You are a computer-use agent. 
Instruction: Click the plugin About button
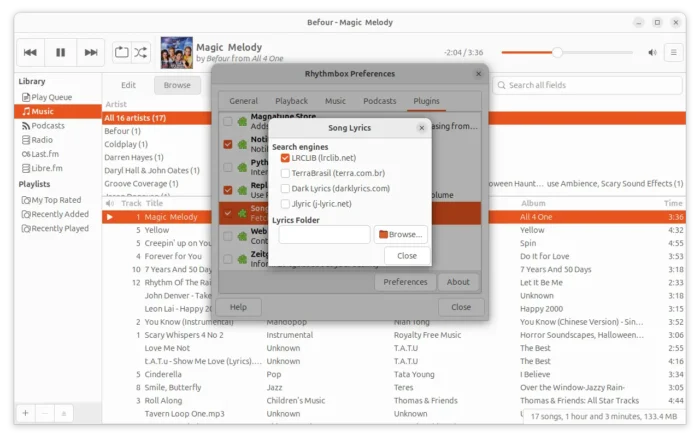coord(458,282)
